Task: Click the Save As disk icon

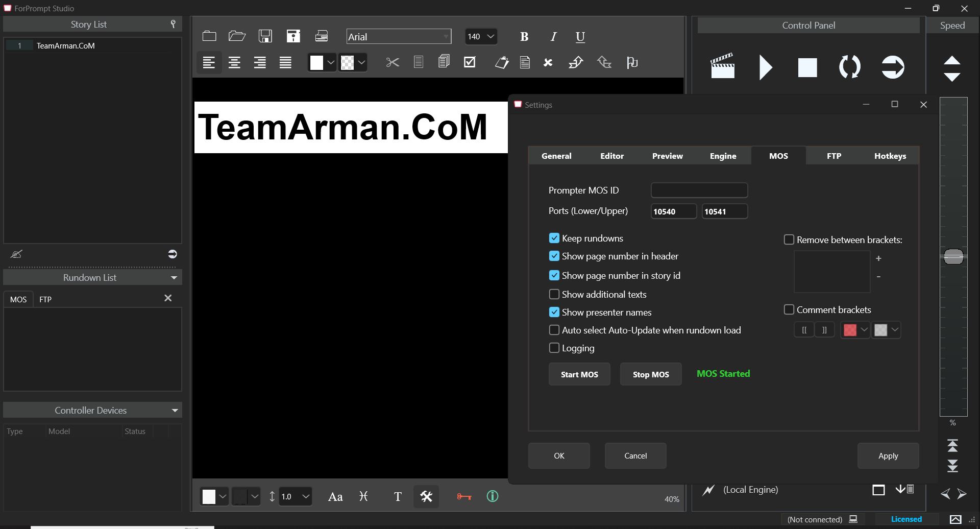Action: pyautogui.click(x=293, y=36)
